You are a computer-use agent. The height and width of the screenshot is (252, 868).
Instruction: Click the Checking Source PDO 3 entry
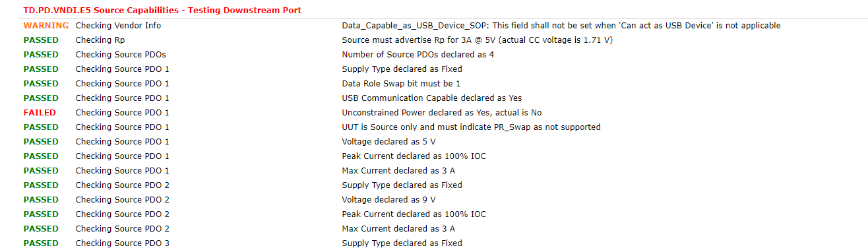click(122, 243)
